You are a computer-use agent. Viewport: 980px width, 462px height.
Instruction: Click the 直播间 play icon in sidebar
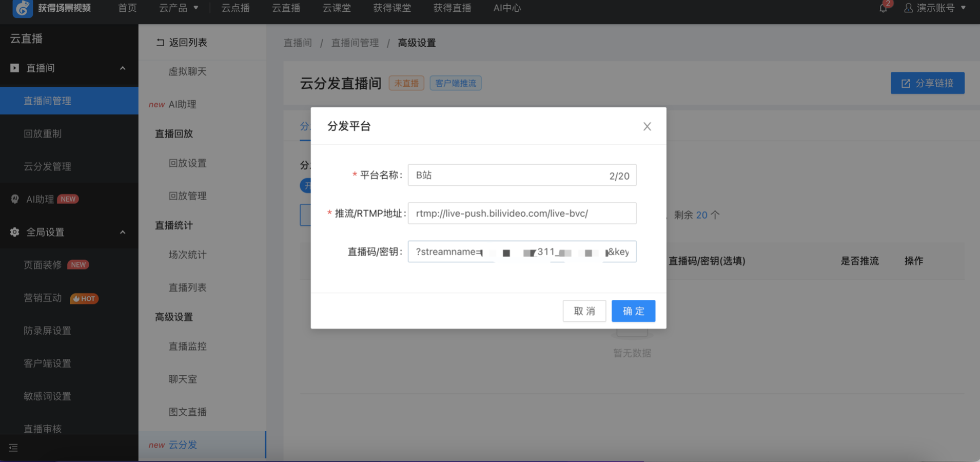(x=14, y=68)
